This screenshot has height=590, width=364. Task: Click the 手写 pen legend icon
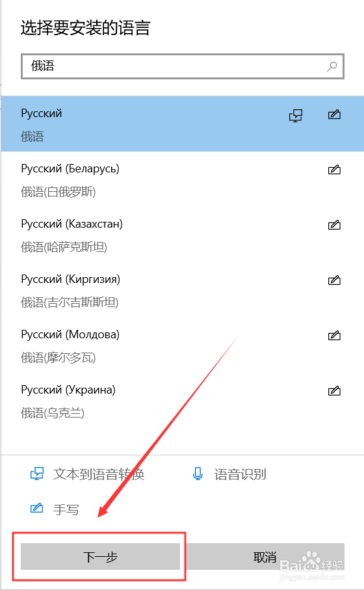click(x=36, y=508)
